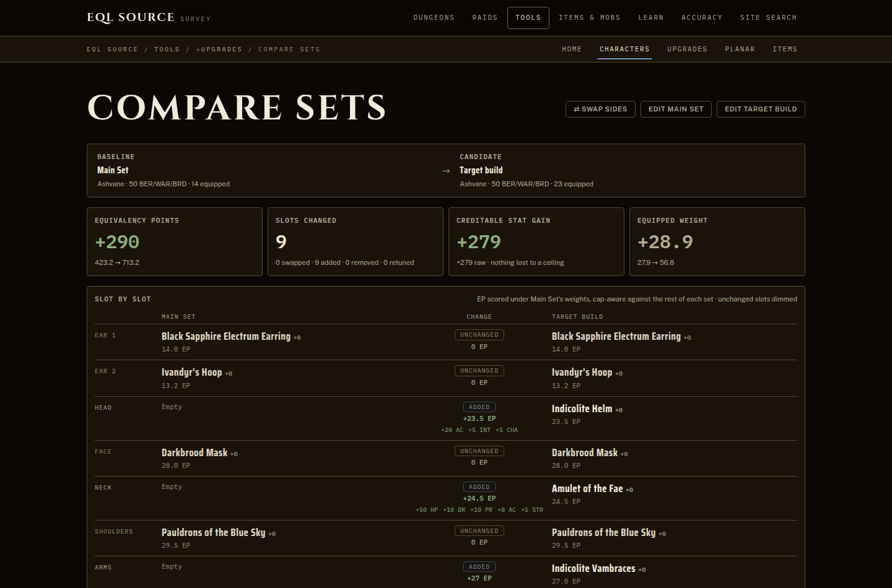Click Edit Main Set button
Screen dimensions: 892x588
click(676, 109)
